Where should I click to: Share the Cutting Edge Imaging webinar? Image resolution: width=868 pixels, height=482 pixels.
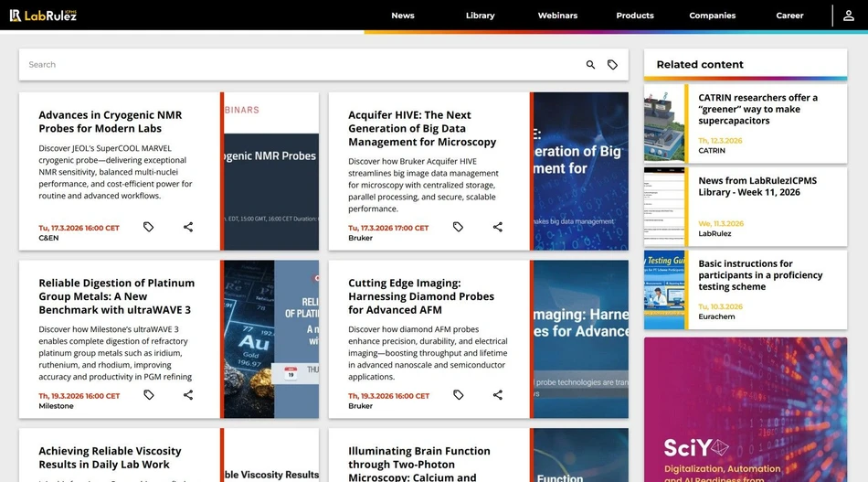point(498,395)
